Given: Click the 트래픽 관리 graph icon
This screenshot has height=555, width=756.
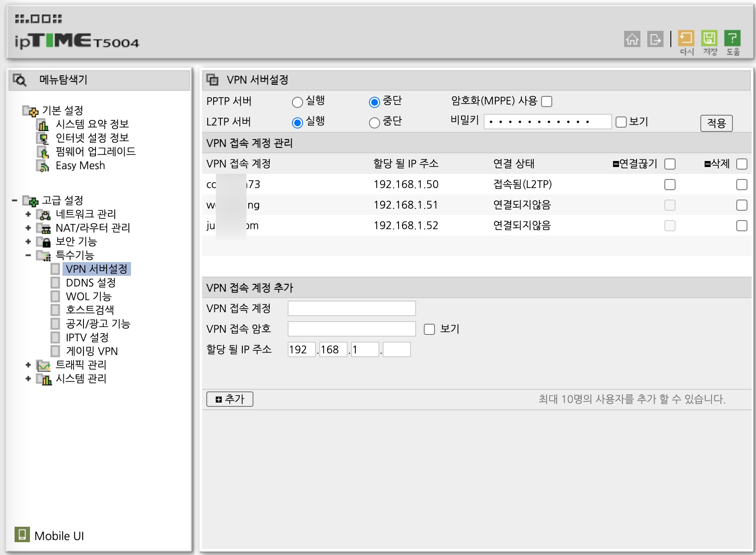Looking at the screenshot, I should point(44,365).
